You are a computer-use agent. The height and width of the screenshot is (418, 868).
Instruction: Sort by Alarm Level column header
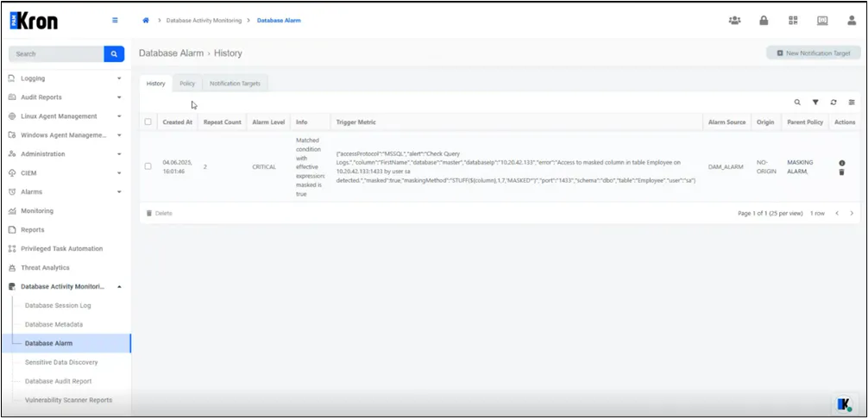click(x=268, y=122)
